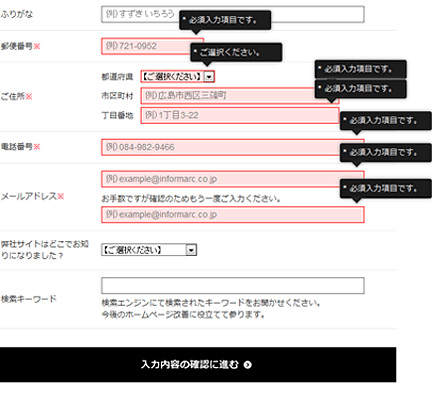Click the arrow icon on the submit button
Image resolution: width=432 pixels, height=400 pixels.
(x=247, y=365)
